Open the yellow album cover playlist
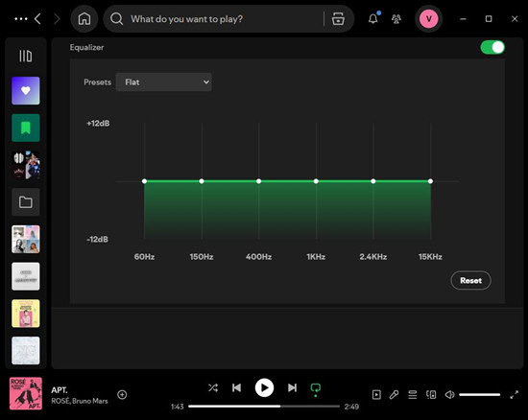 [x=26, y=314]
